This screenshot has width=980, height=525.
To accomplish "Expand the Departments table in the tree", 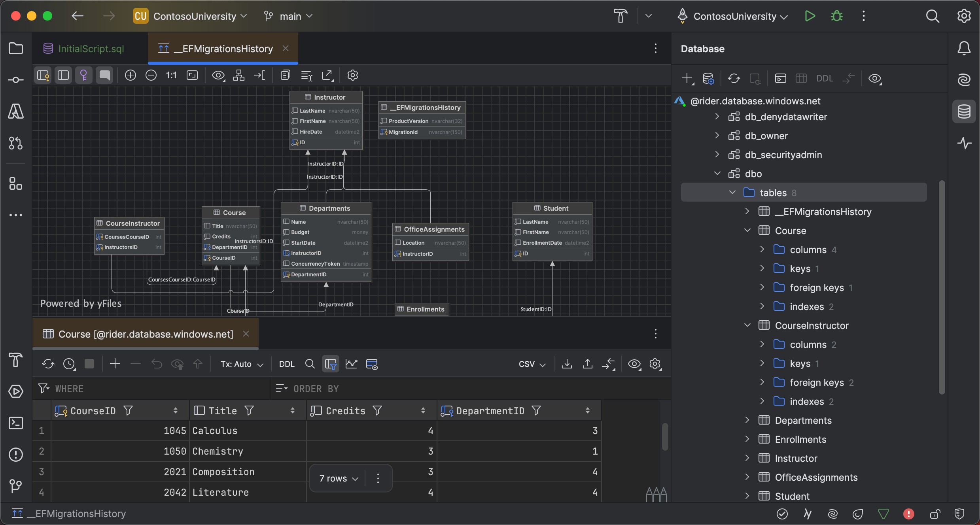I will pyautogui.click(x=747, y=420).
